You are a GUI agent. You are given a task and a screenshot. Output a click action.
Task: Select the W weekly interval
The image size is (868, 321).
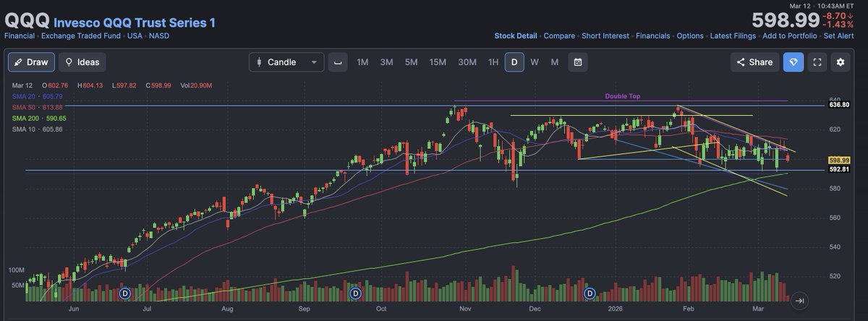535,62
